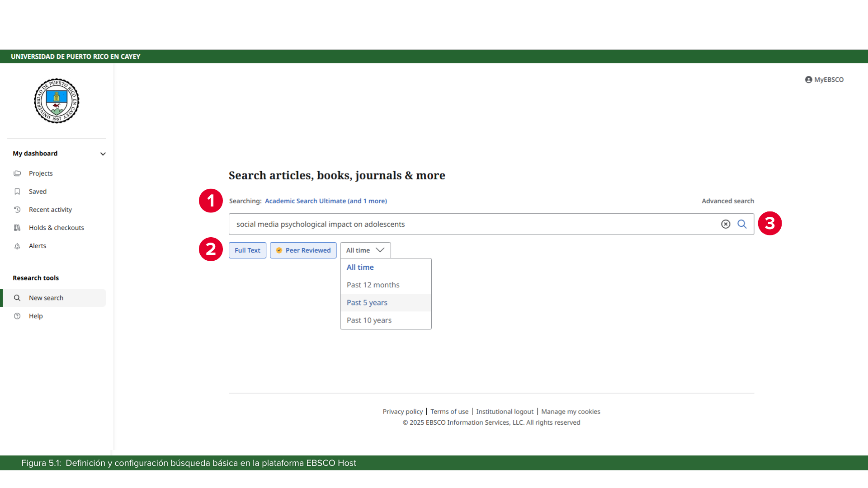868x488 pixels.
Task: Click the Projects folder icon
Action: (17, 174)
